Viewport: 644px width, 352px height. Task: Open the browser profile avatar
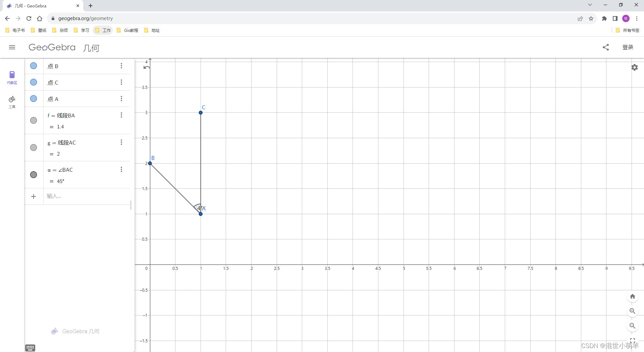(x=626, y=18)
